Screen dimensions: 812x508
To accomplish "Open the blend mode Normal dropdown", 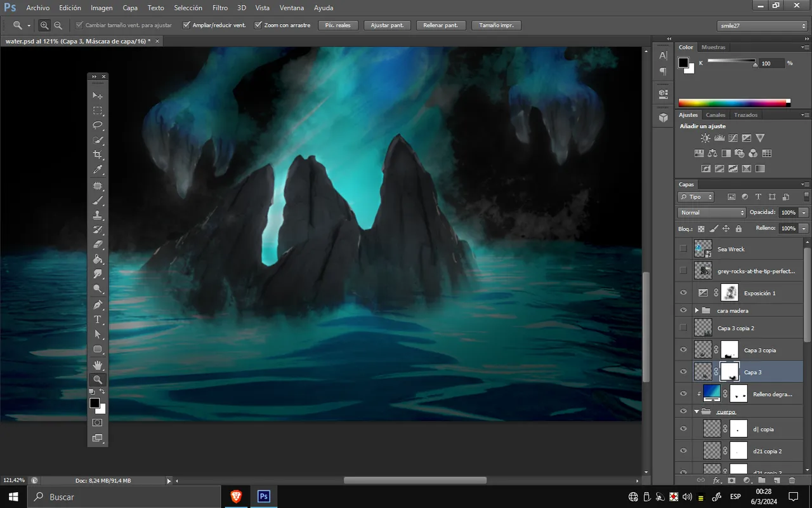I will pos(712,212).
